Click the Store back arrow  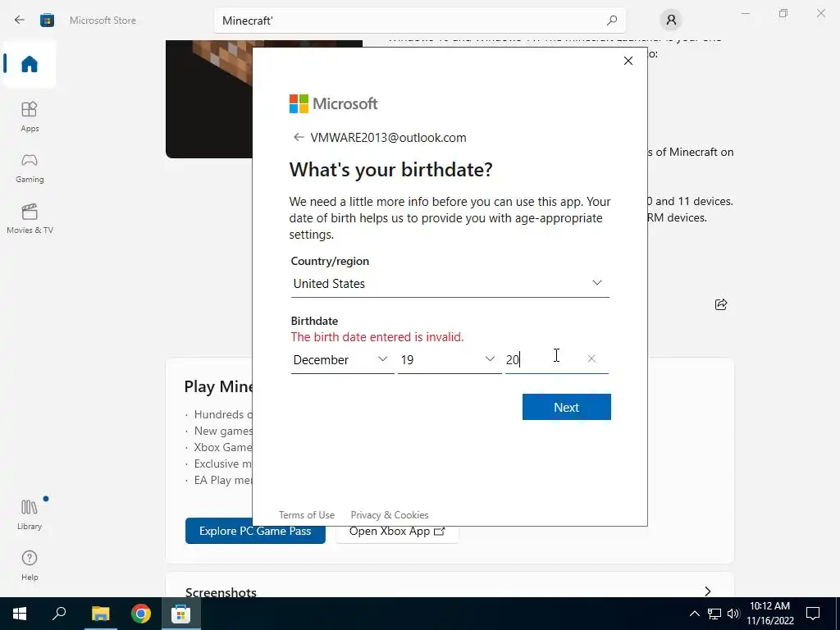point(20,20)
